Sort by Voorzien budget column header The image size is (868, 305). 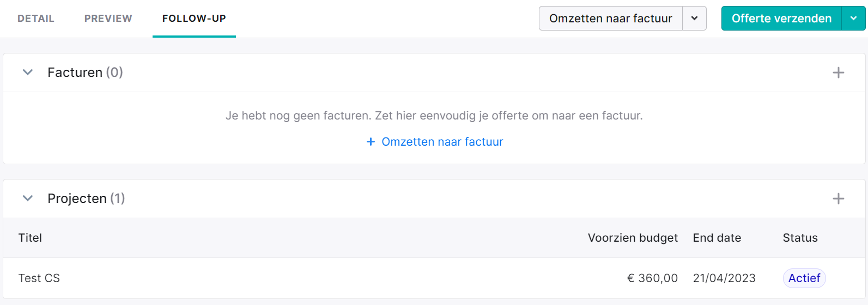pos(633,238)
